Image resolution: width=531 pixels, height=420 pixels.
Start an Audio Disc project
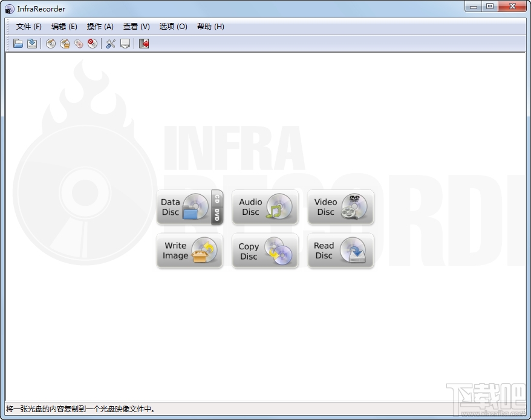click(265, 207)
